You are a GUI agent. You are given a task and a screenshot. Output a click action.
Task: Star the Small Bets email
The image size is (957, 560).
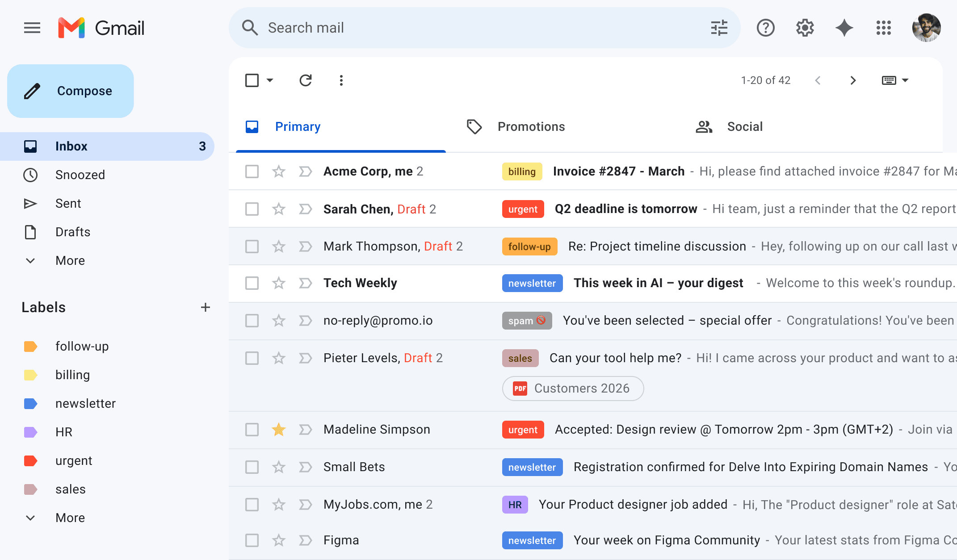point(279,467)
